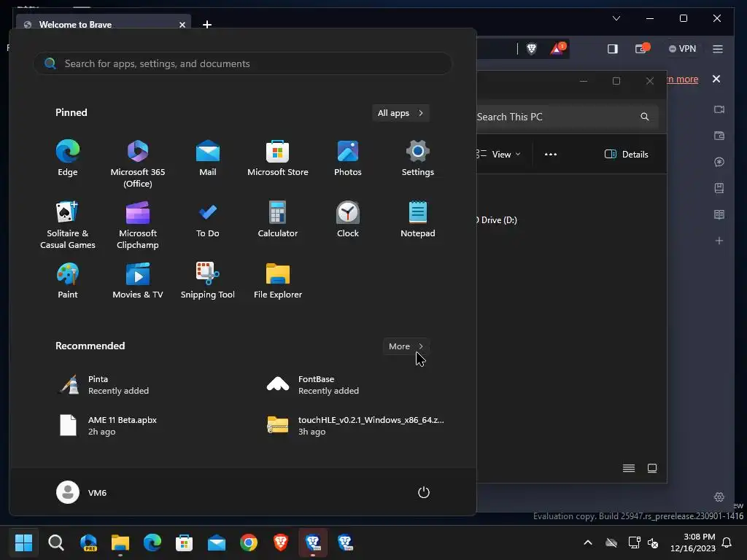Open recent touchHLE_v0.2.1_Windows zip file

coord(355,426)
